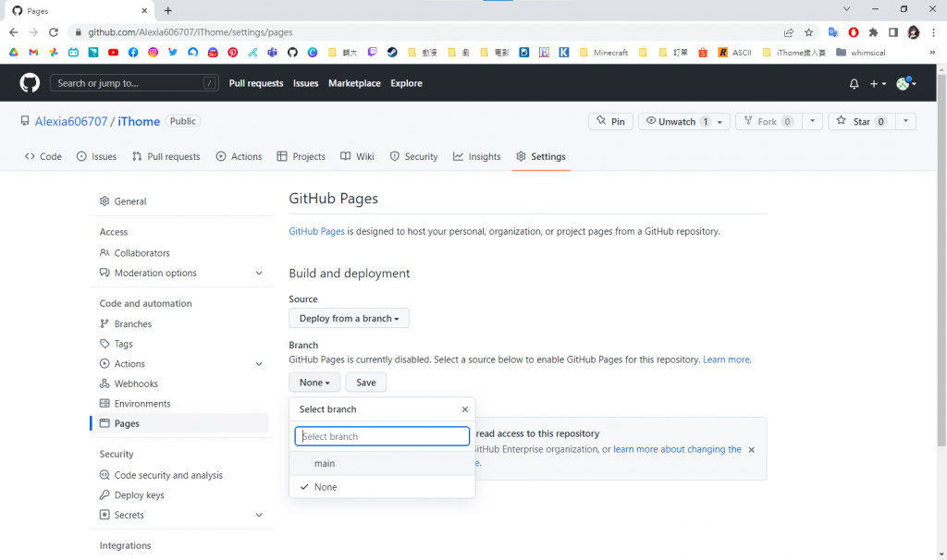
Task: Open the Chrome profile avatar
Action: tap(913, 32)
